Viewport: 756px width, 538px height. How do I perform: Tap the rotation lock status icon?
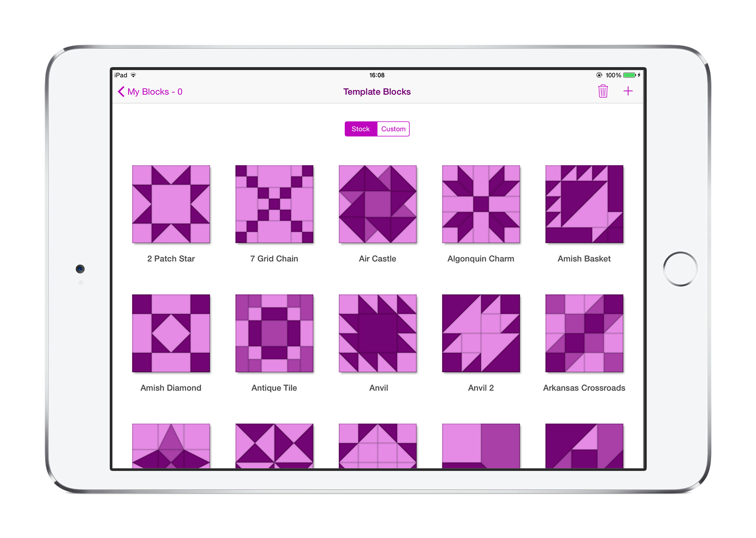pos(599,75)
